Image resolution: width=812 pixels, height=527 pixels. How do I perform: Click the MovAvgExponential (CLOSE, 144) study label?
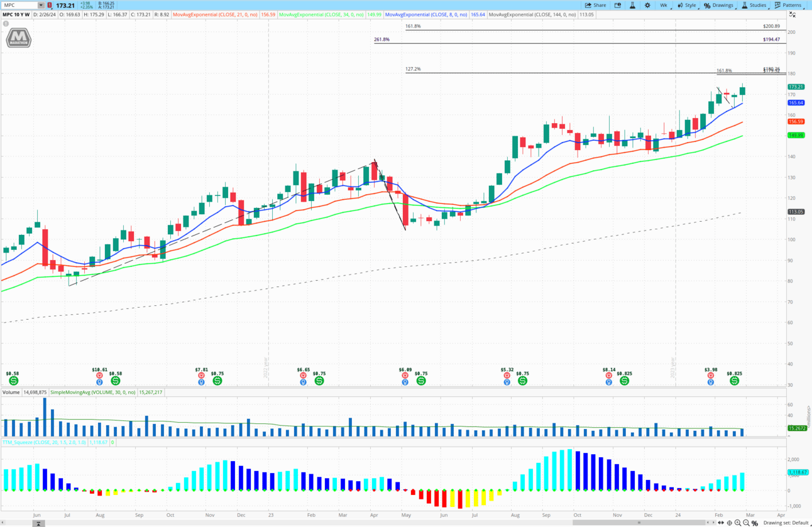[532, 14]
